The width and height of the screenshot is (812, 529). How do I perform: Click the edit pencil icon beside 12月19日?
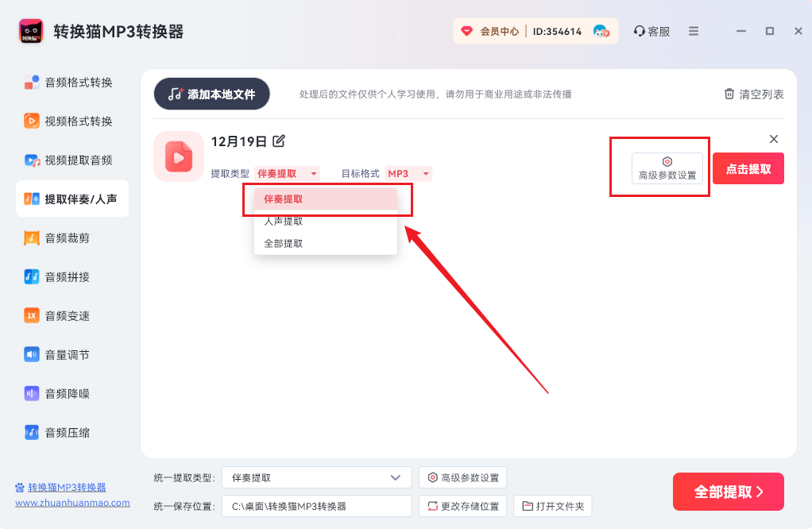(279, 141)
